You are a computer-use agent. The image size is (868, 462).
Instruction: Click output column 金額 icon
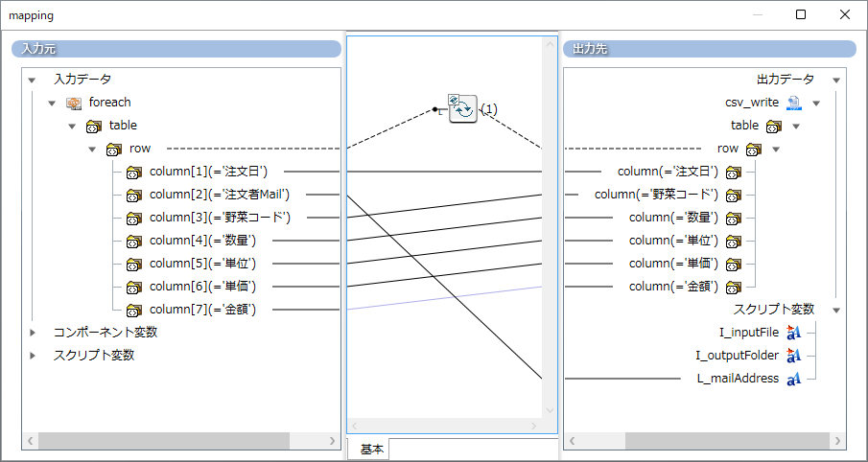point(734,288)
